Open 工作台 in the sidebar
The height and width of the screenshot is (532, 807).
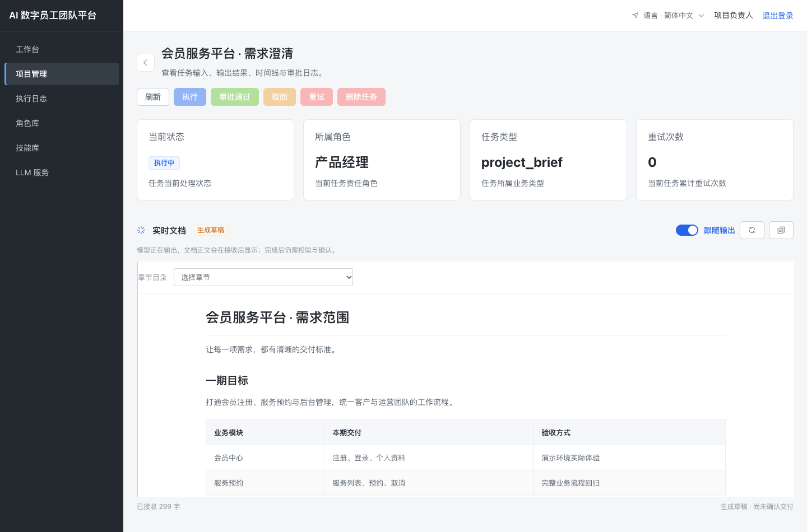tap(62, 49)
